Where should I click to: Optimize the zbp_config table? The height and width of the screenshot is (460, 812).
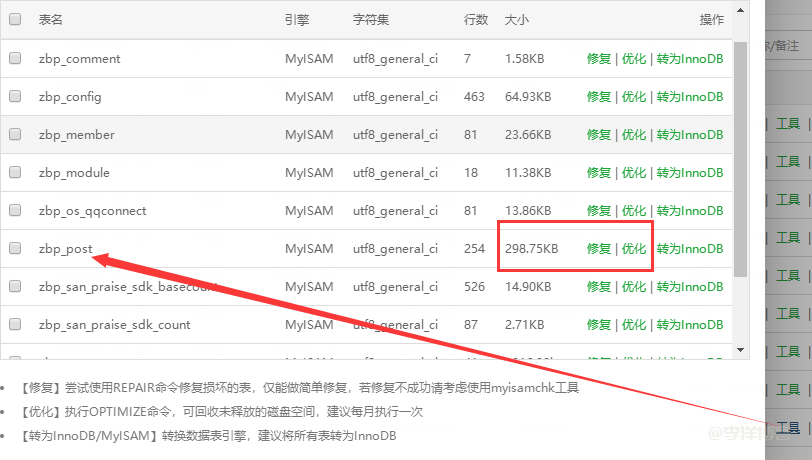634,97
